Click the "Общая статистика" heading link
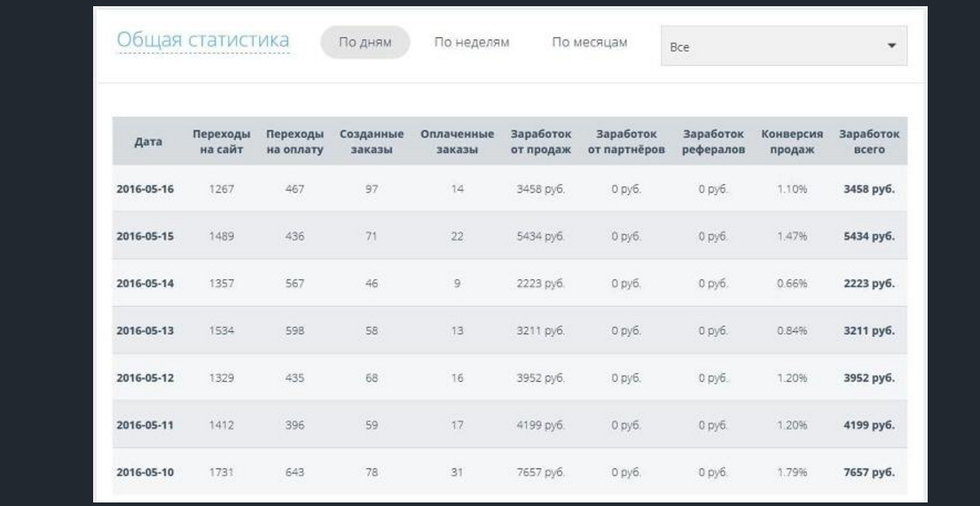 [203, 41]
